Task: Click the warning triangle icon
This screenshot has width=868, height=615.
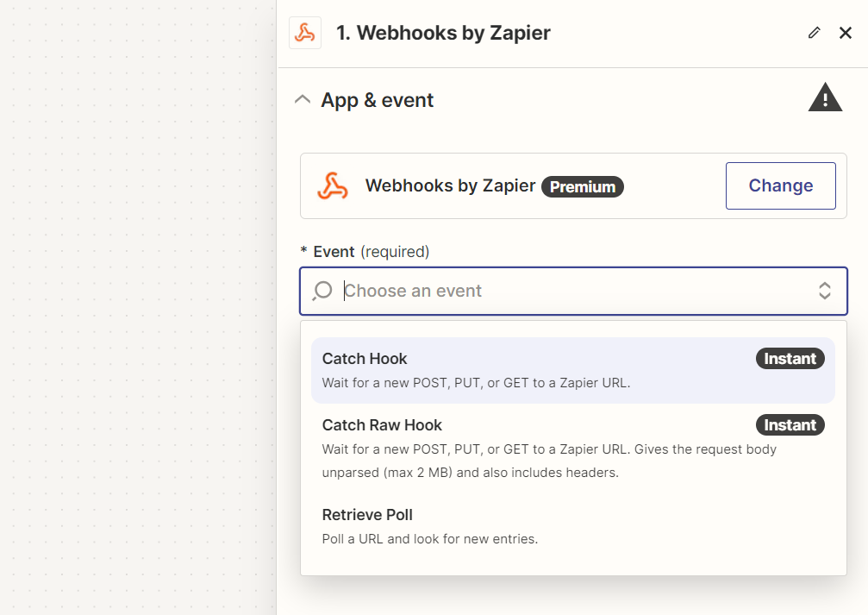Action: [x=825, y=98]
